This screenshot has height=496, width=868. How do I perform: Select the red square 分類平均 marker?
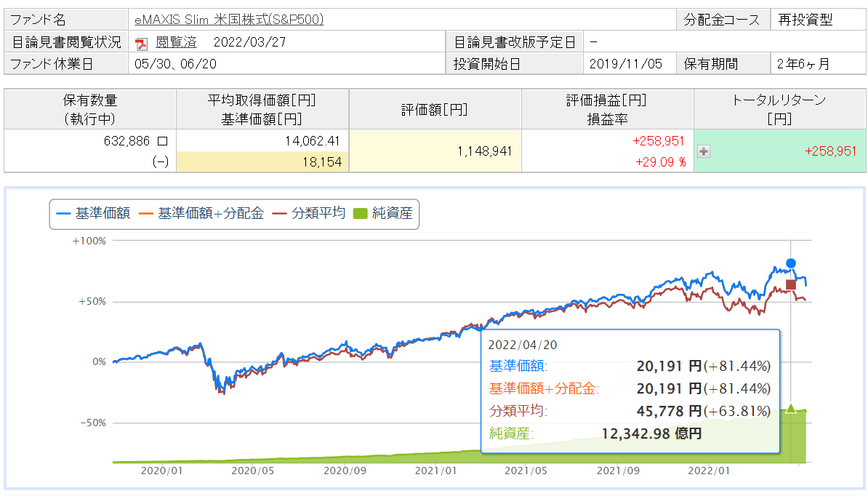click(790, 284)
